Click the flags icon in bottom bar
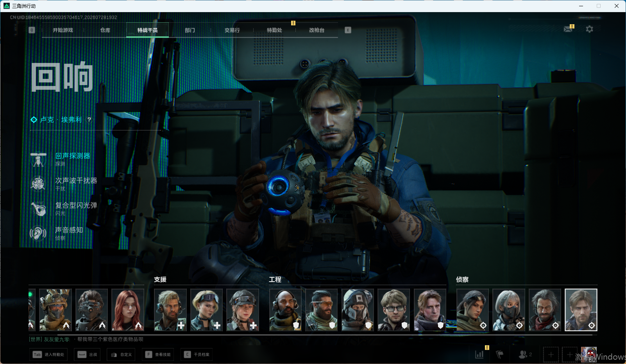 coord(499,355)
